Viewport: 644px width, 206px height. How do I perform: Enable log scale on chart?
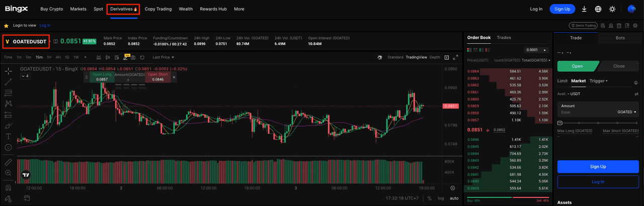[441, 198]
